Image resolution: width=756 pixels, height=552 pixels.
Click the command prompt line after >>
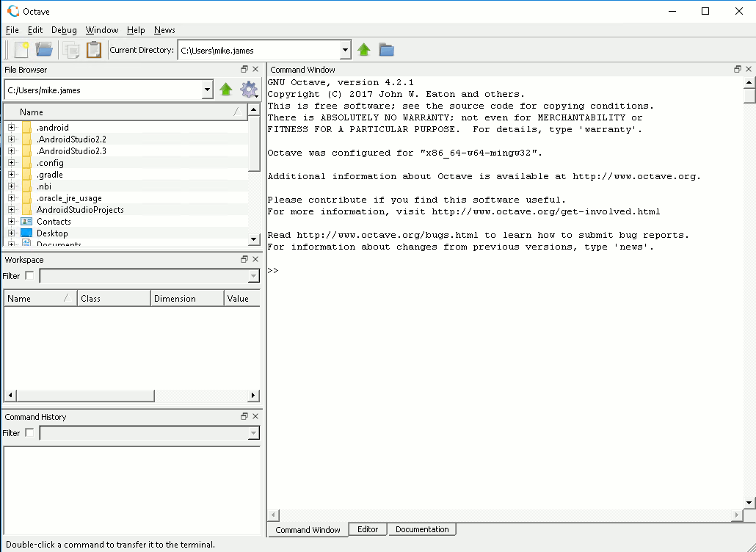pyautogui.click(x=511, y=270)
